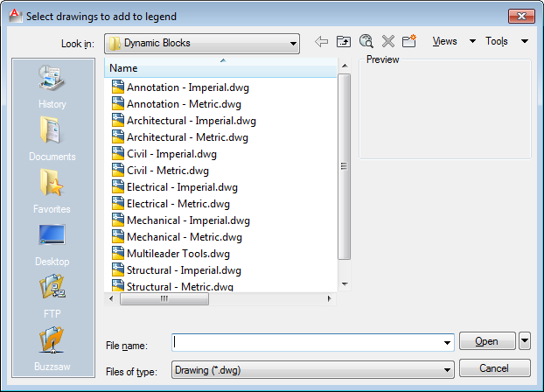Open the Buzzsaw location shortcut

(x=52, y=347)
